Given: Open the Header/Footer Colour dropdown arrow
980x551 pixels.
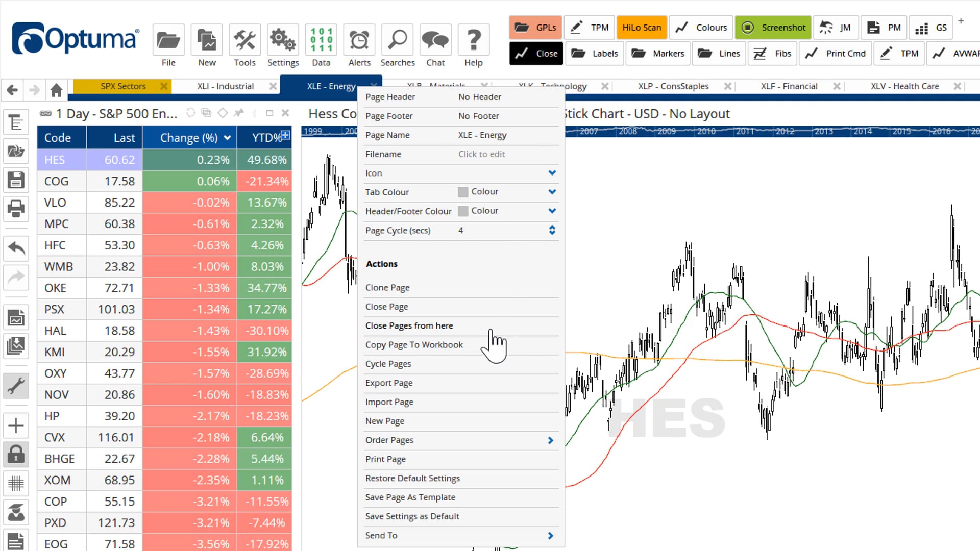Looking at the screenshot, I should pos(552,211).
